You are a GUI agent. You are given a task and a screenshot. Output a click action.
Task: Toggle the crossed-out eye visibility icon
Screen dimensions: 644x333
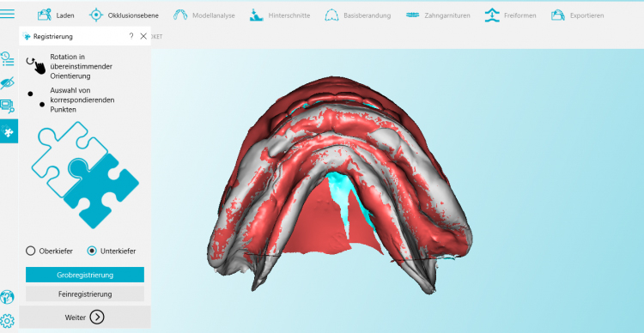(8, 83)
